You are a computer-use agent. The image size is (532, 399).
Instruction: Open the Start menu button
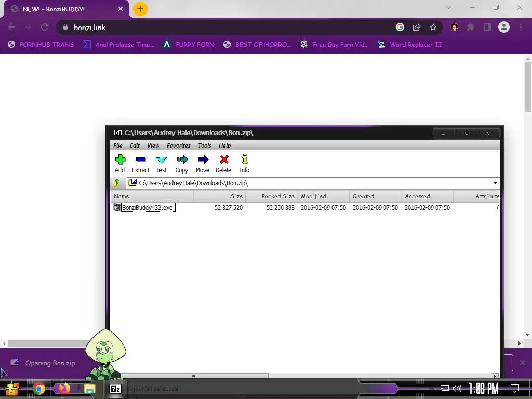pos(12,389)
